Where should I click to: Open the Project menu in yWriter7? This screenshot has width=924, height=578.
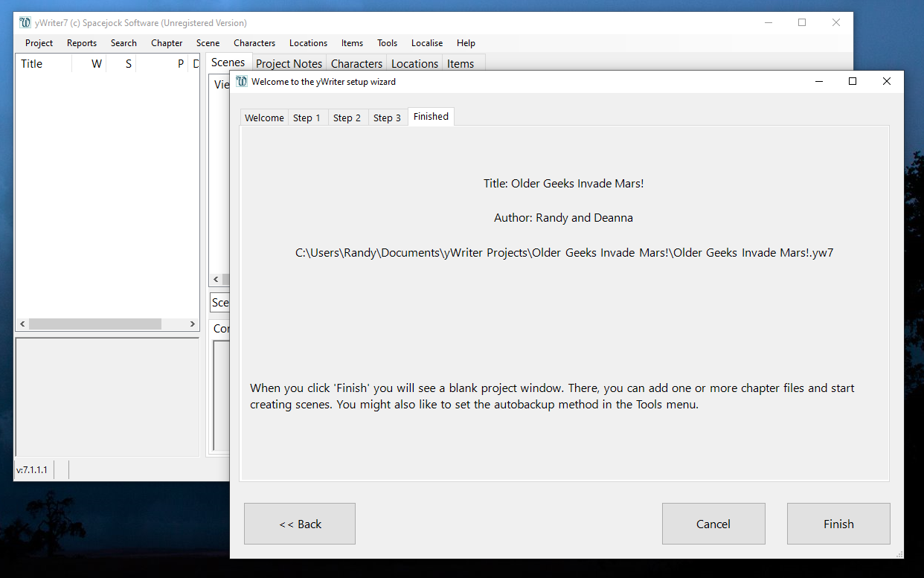39,43
